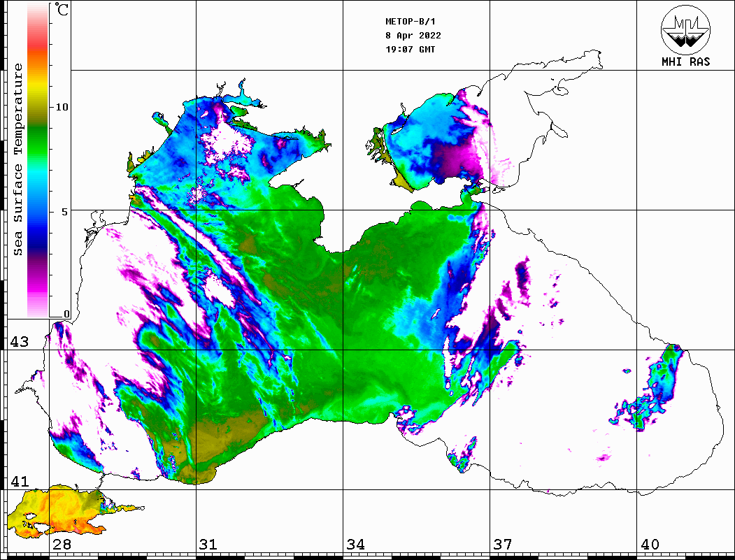Click the '10' tick on color scale
The image size is (735, 560).
pyautogui.click(x=62, y=107)
